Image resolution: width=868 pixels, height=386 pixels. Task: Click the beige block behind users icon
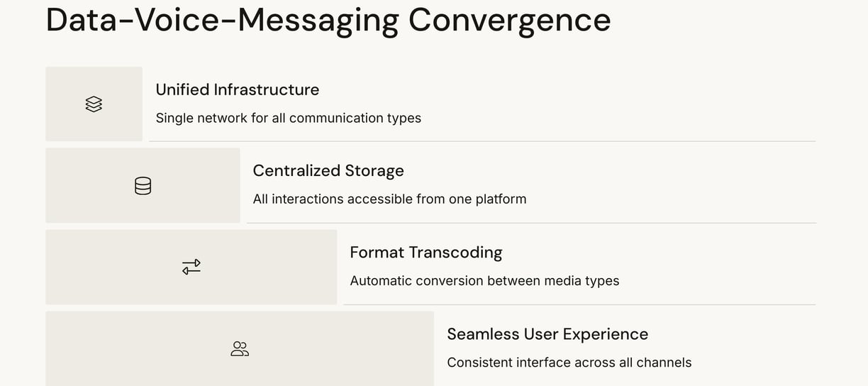(240, 348)
